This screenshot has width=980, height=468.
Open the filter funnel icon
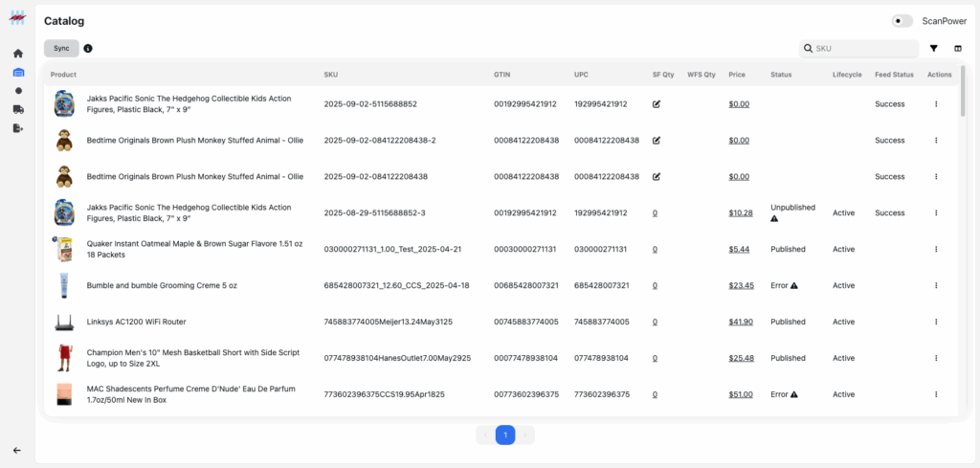pyautogui.click(x=934, y=48)
